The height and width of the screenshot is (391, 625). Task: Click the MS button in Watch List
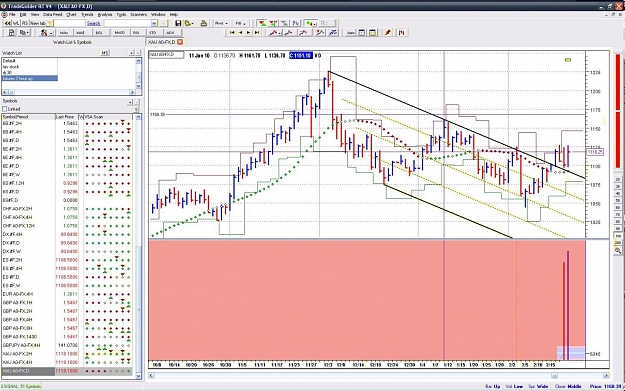click(x=104, y=53)
